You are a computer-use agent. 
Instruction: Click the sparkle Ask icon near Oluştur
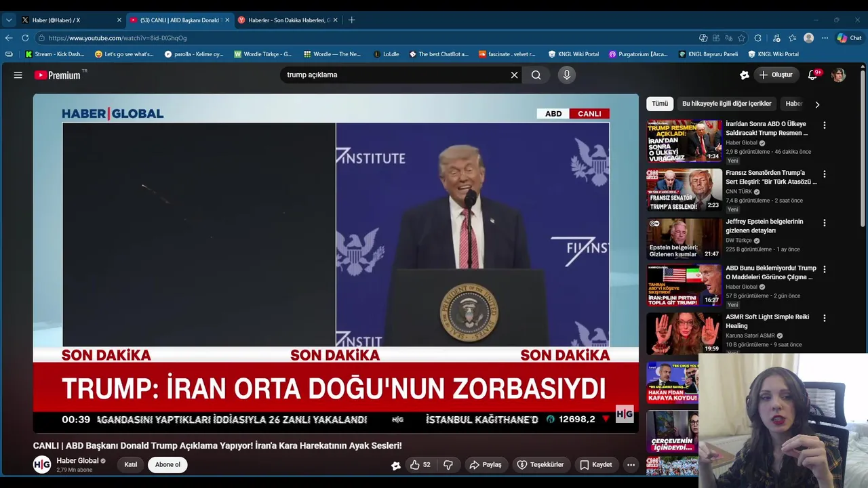click(744, 75)
